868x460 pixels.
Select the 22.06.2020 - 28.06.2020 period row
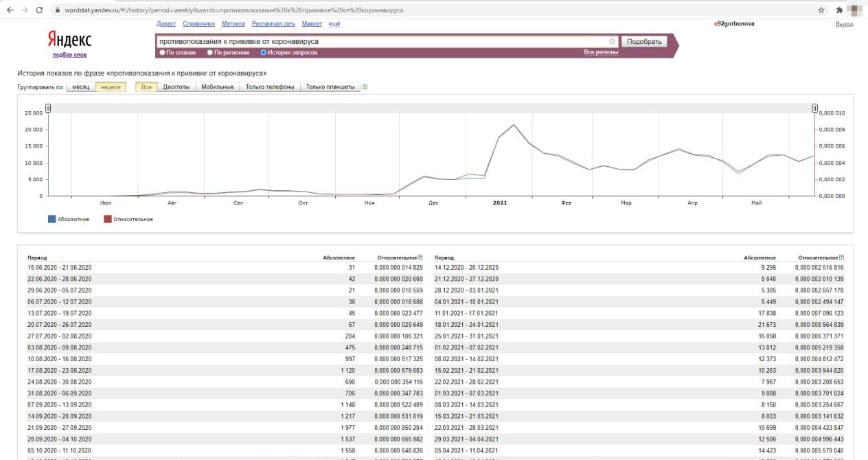click(225, 279)
